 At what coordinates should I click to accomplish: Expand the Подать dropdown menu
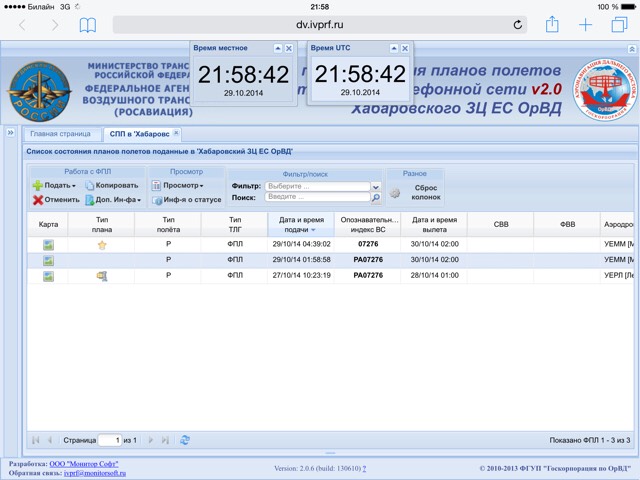pyautogui.click(x=54, y=186)
